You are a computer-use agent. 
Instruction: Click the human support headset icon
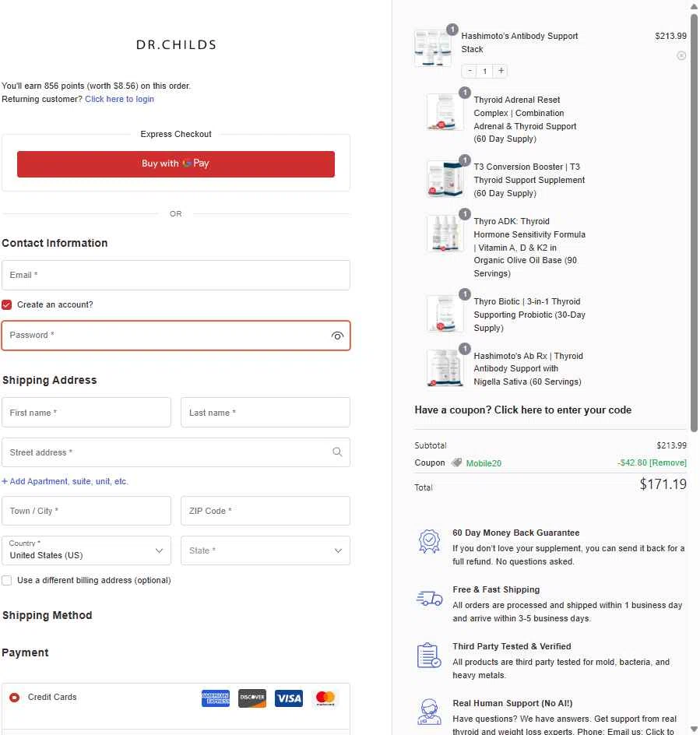tap(429, 712)
